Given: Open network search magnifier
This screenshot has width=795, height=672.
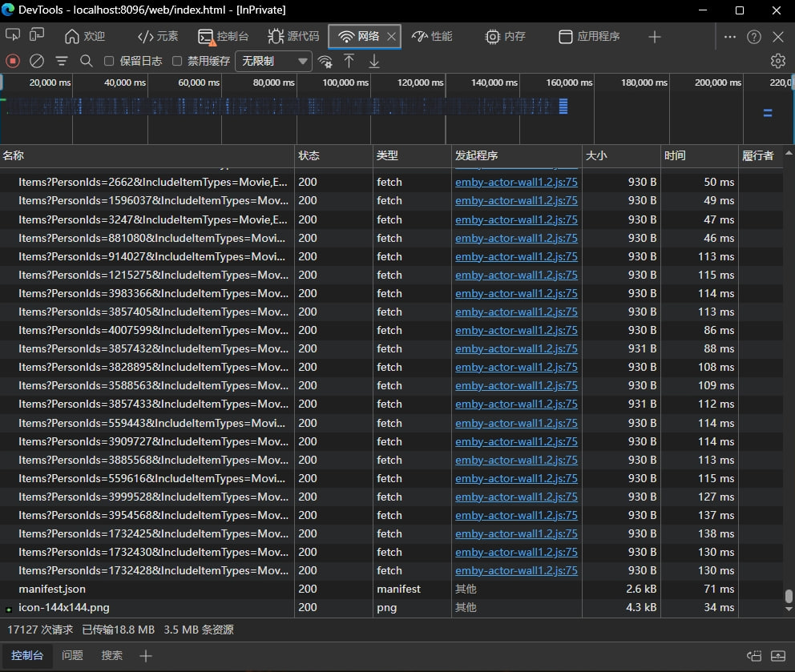Looking at the screenshot, I should coord(87,62).
